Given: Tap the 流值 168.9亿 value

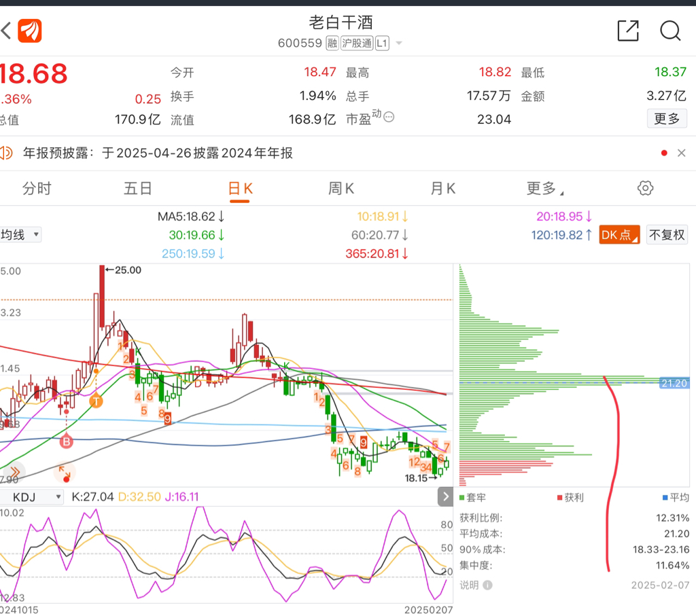Looking at the screenshot, I should (x=313, y=120).
